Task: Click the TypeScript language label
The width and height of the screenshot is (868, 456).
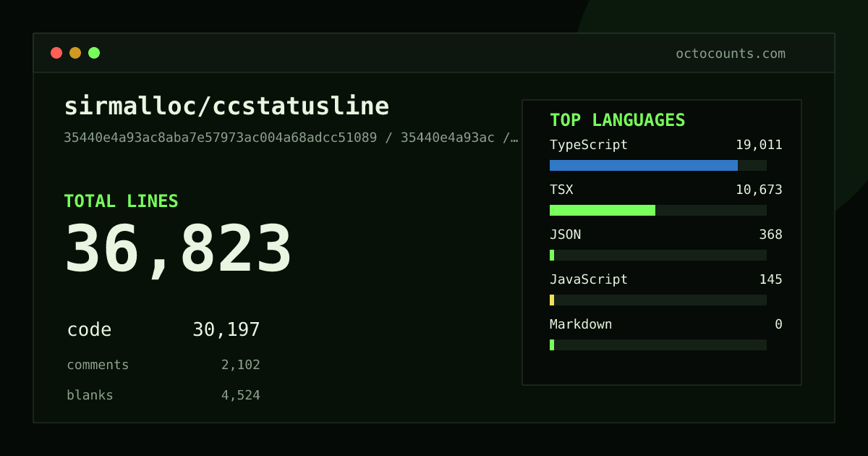Action: (x=589, y=145)
